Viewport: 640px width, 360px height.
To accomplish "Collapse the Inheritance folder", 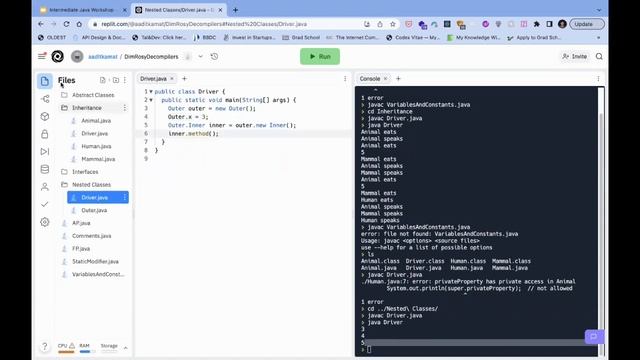I will (x=87, y=108).
